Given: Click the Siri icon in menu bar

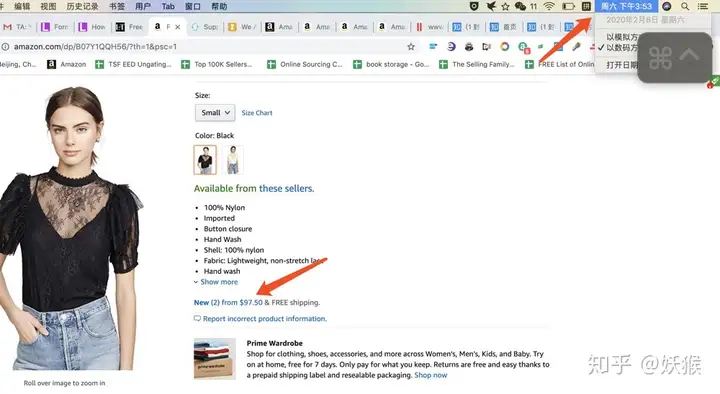Looking at the screenshot, I should tap(667, 6).
